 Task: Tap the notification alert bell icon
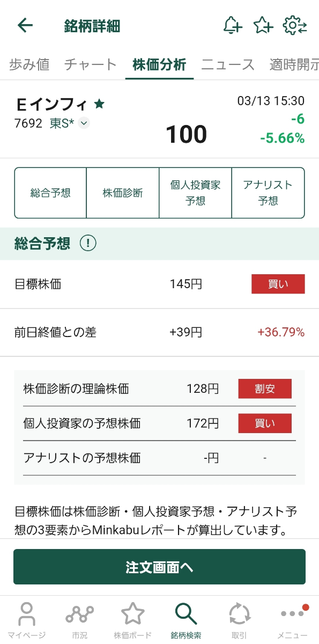pyautogui.click(x=233, y=26)
